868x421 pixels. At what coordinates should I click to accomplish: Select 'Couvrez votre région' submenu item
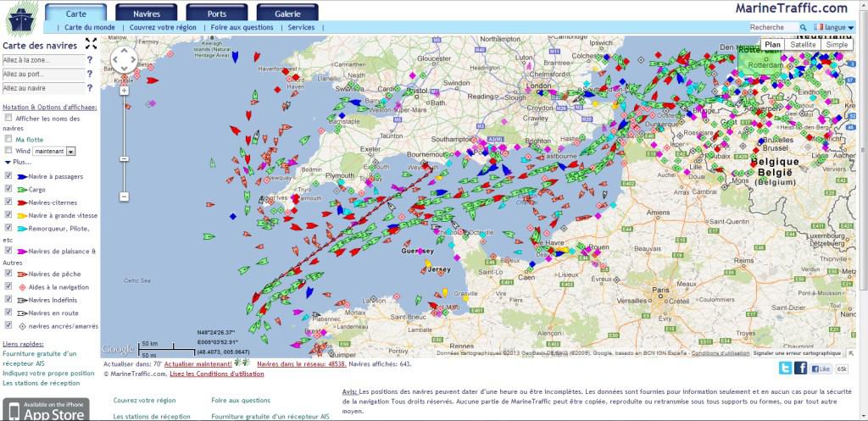(x=163, y=27)
